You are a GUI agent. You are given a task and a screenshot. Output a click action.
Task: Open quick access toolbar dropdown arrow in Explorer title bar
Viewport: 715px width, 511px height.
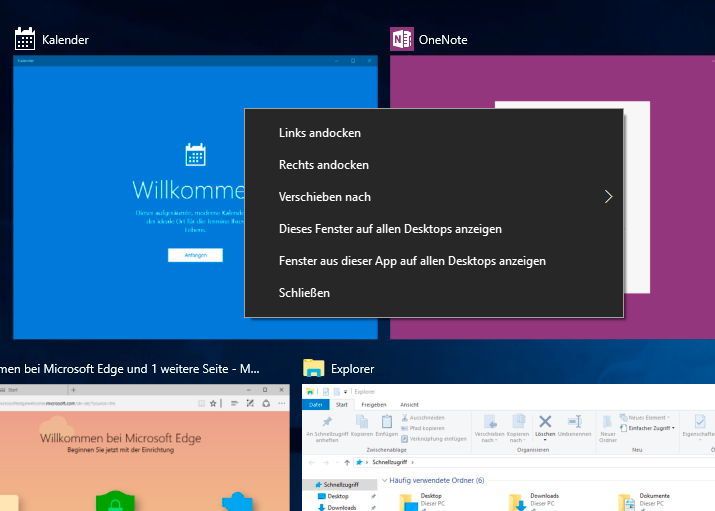[x=346, y=392]
